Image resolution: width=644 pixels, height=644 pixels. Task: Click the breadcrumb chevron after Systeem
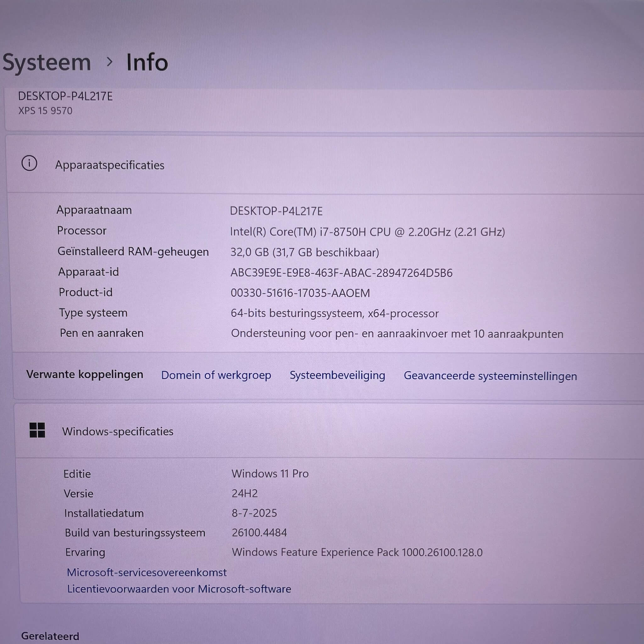[x=109, y=62]
